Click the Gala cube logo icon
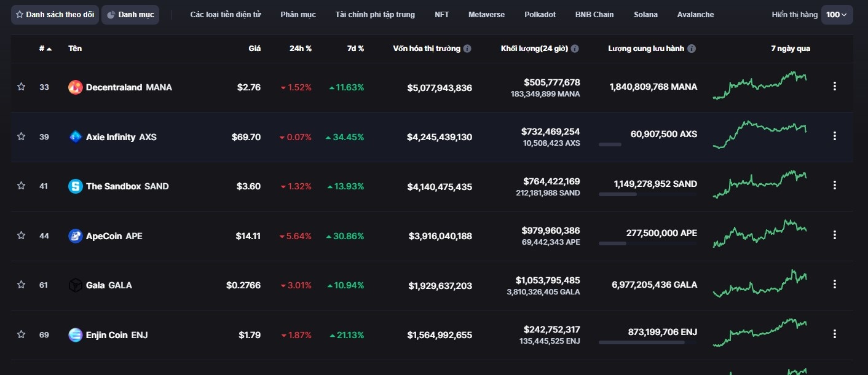This screenshot has height=375, width=868. point(75,285)
